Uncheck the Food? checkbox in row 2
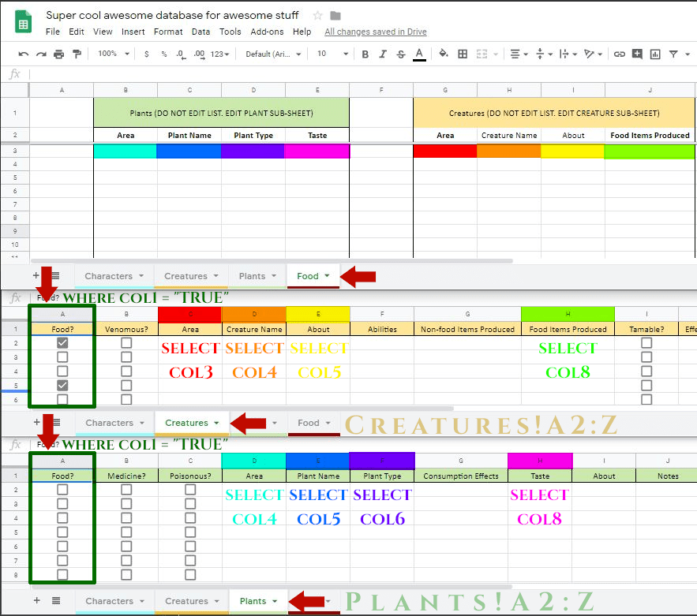 coord(62,343)
